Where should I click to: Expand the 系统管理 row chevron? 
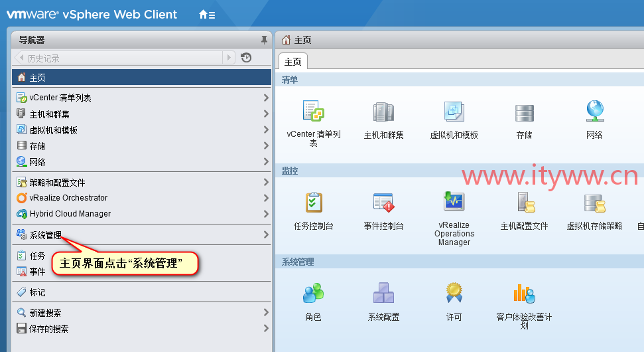point(266,235)
